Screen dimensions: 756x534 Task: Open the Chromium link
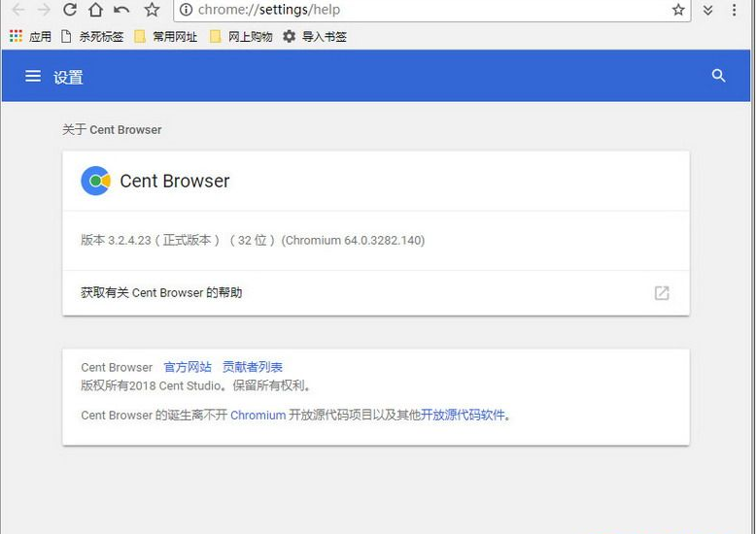point(258,415)
